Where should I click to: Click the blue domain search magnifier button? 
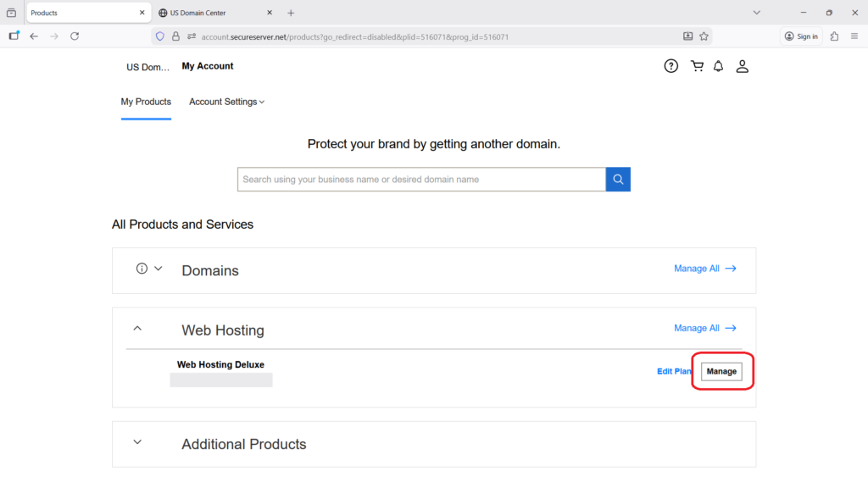pyautogui.click(x=618, y=180)
